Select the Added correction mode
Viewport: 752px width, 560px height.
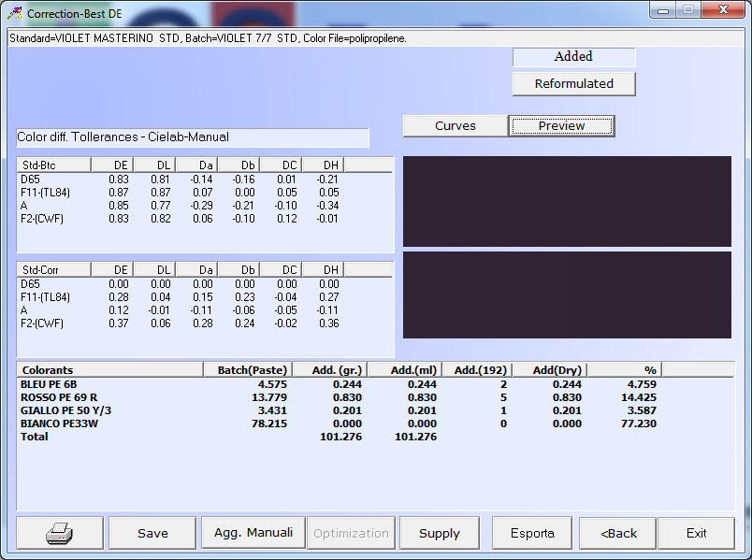(x=573, y=57)
